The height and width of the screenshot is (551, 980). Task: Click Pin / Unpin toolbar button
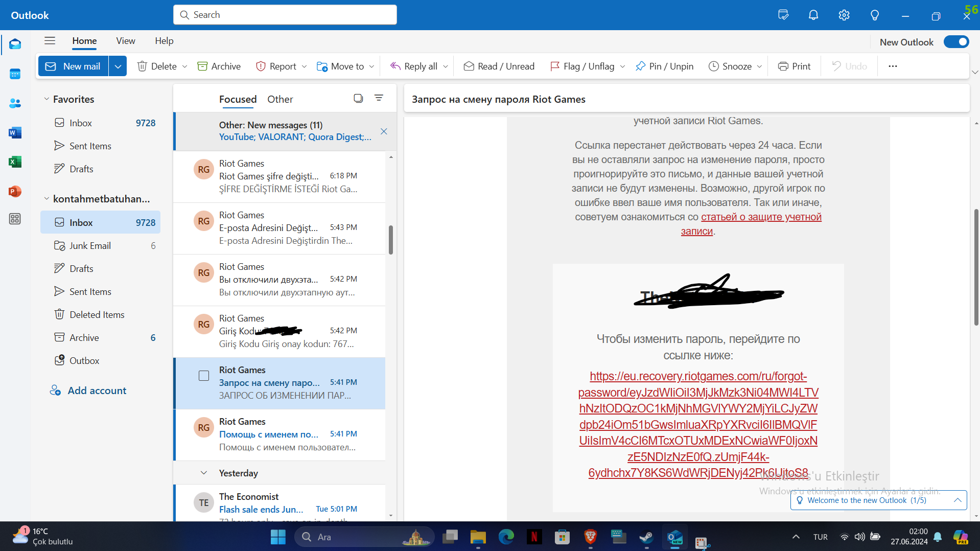click(x=665, y=66)
